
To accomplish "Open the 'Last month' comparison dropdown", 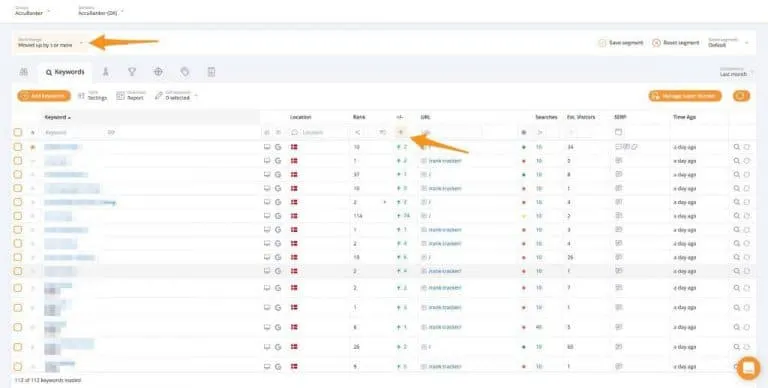I will click(x=736, y=72).
